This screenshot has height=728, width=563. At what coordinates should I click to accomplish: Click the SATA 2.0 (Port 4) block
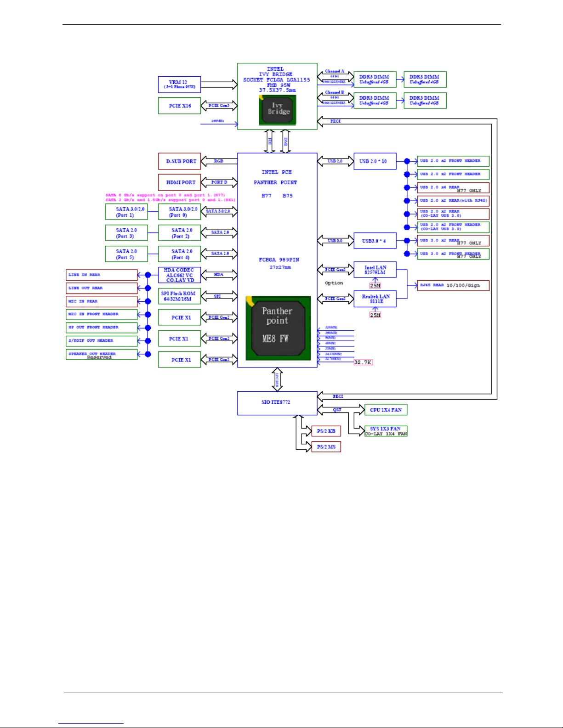tap(179, 254)
